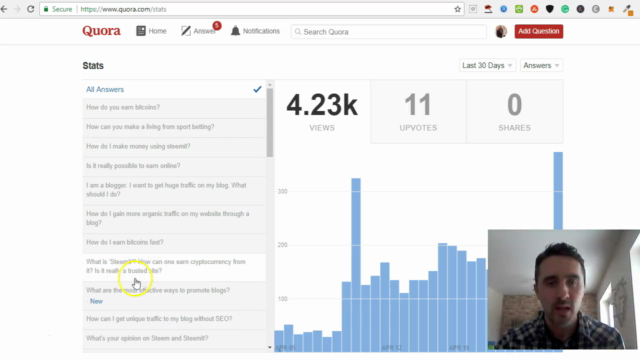Select the 11 Upvotes stat tab
The image size is (640, 360).
tap(418, 111)
